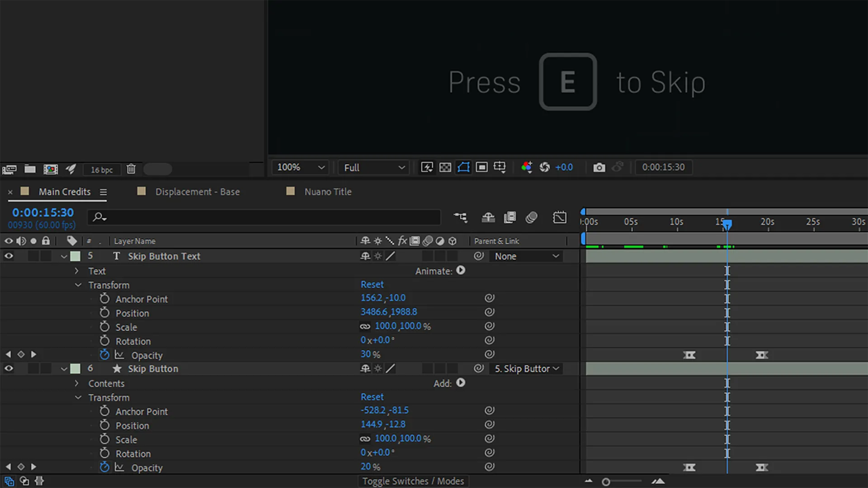Add or remove keyframe for Skip Button Opacity
Screen dimensions: 868x488
click(x=21, y=467)
